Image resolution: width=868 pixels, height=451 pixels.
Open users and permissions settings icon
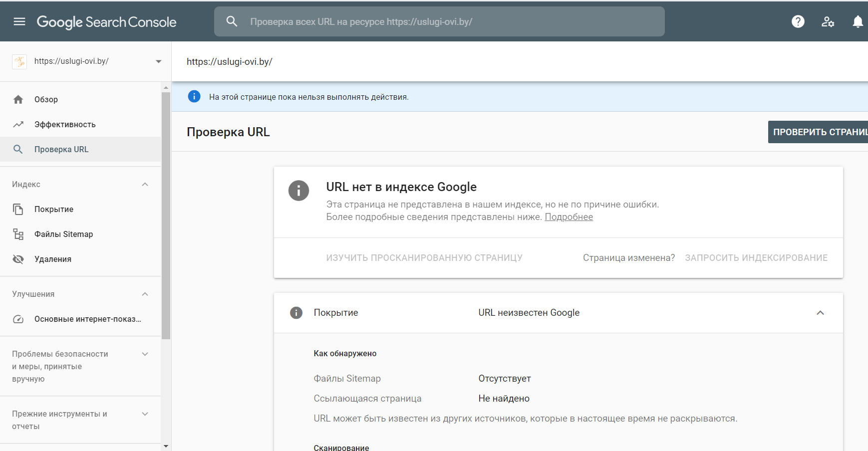click(x=828, y=21)
